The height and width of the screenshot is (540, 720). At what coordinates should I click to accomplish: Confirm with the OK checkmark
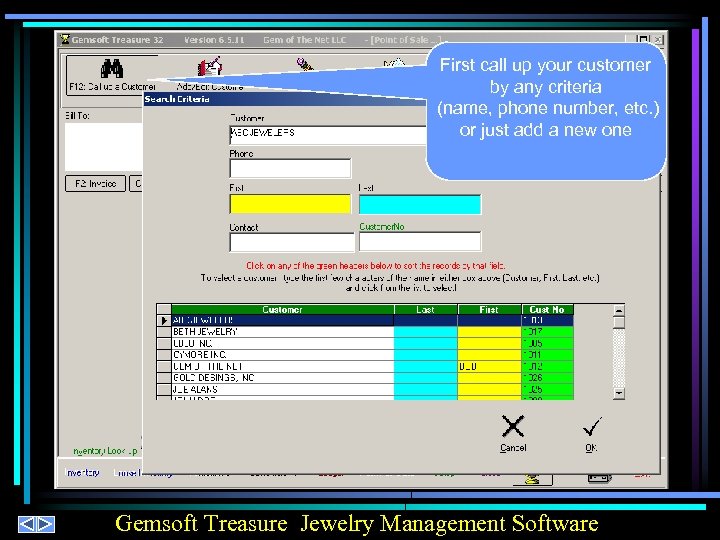592,427
